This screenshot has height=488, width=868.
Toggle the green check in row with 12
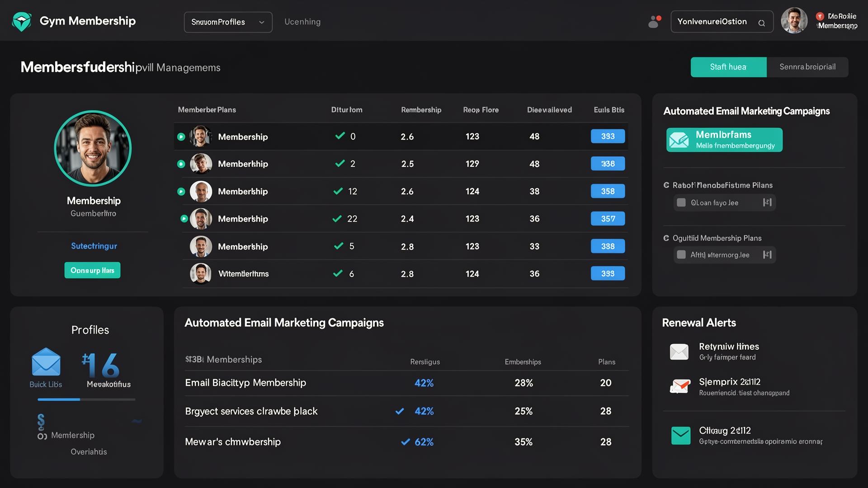tap(338, 192)
